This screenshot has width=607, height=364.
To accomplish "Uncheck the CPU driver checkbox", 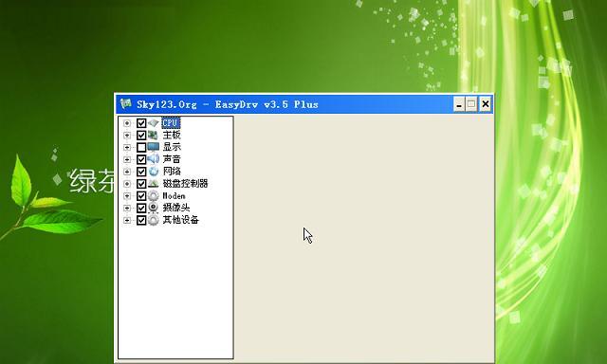I will (141, 123).
